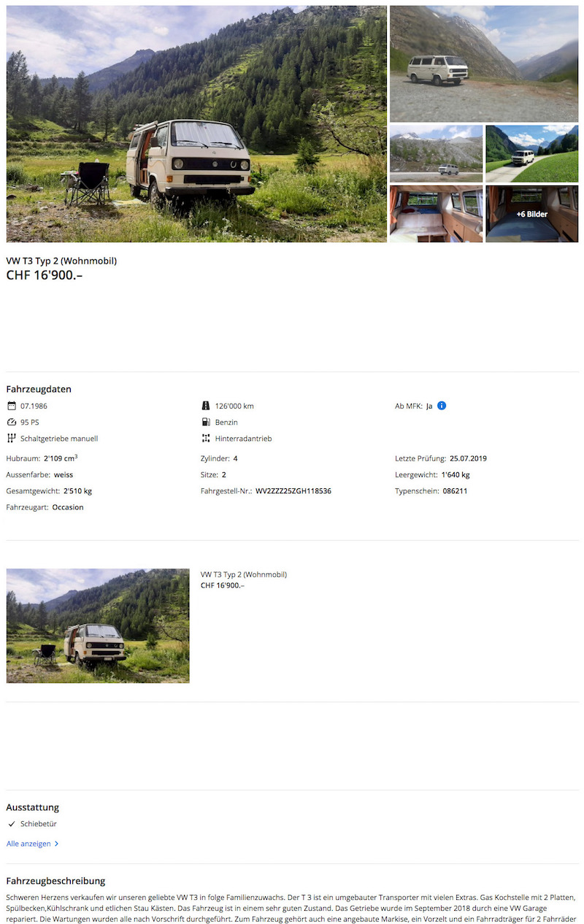Screen dimensions: 584x924
Task: Click the checkmark next to Schiebetür
Action: tap(11, 824)
